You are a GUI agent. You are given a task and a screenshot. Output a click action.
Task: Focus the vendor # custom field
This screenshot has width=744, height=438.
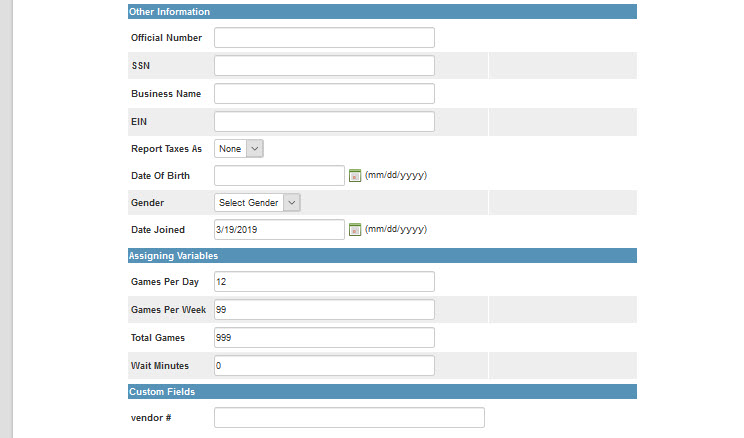349,418
